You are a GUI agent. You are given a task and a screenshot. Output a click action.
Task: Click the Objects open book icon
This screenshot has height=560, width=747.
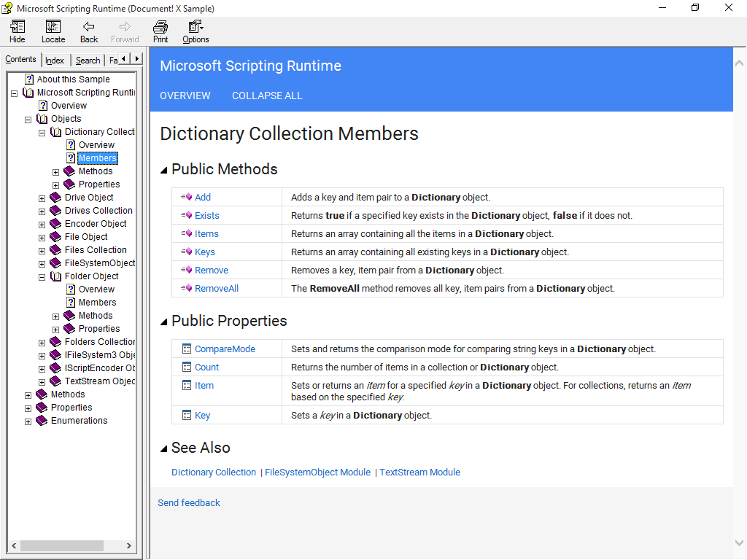42,119
